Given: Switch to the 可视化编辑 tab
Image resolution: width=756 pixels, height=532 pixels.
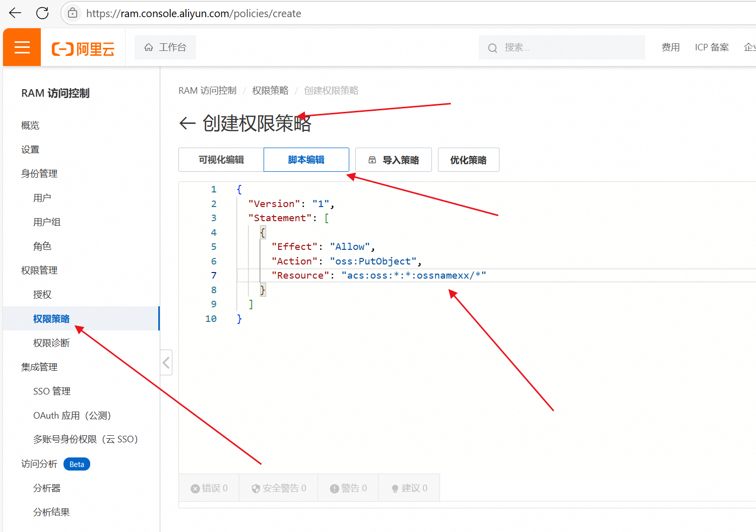Looking at the screenshot, I should 221,160.
